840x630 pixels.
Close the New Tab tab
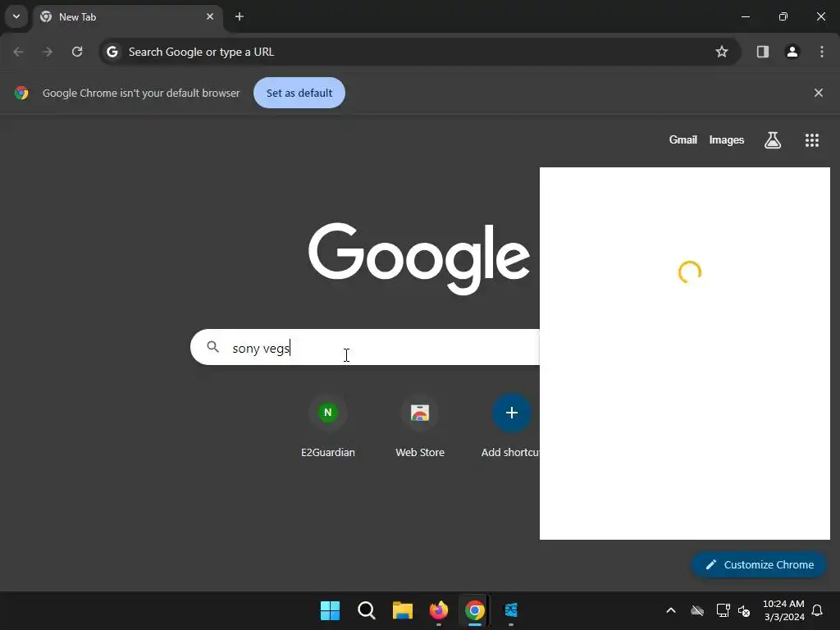(x=210, y=16)
